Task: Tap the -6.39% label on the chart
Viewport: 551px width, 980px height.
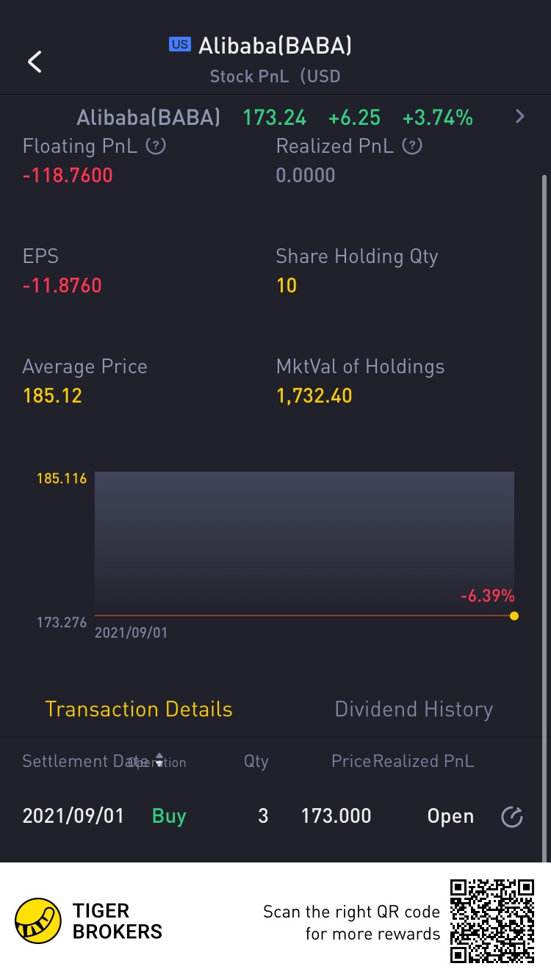Action: click(487, 596)
